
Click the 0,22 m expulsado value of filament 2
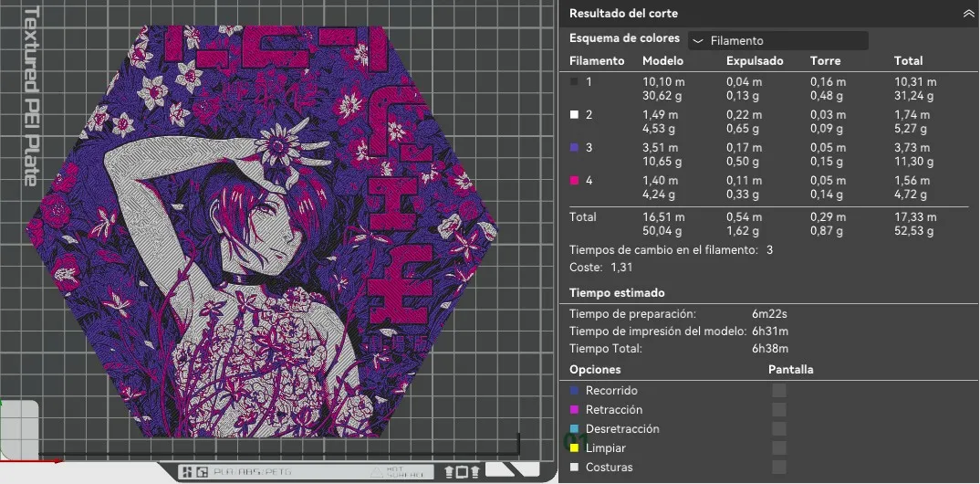tap(744, 115)
